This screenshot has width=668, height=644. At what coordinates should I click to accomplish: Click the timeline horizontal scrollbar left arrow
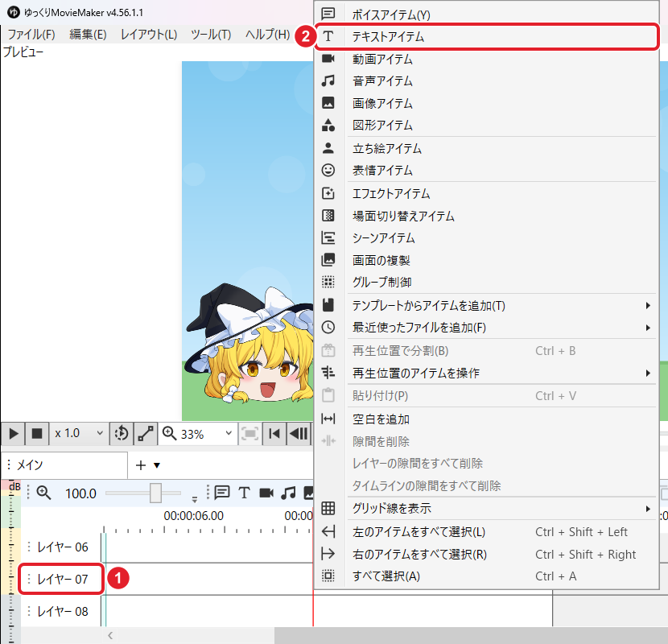110,635
